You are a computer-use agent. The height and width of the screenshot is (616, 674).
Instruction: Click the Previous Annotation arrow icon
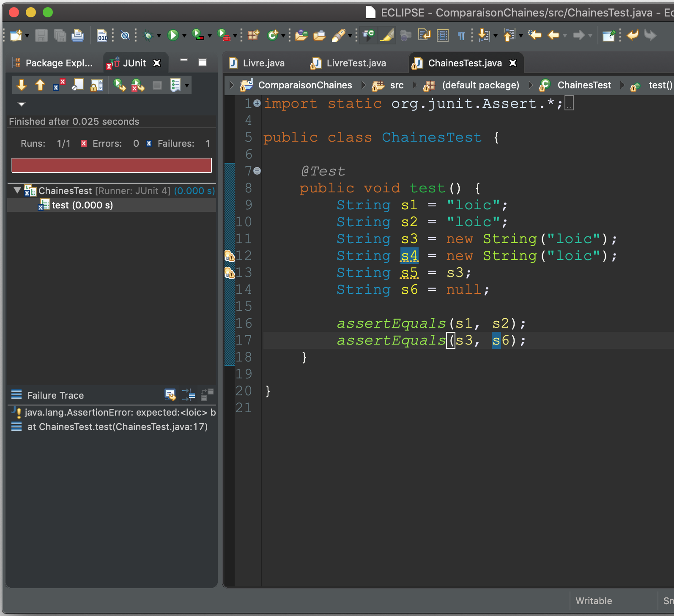(x=509, y=35)
